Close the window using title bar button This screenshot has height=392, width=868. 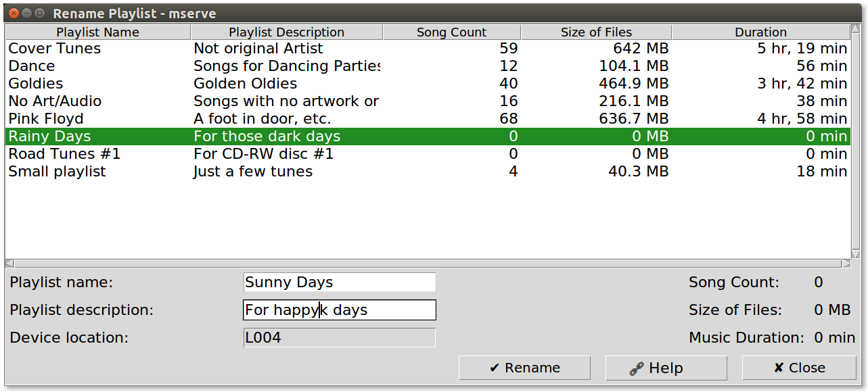click(12, 13)
